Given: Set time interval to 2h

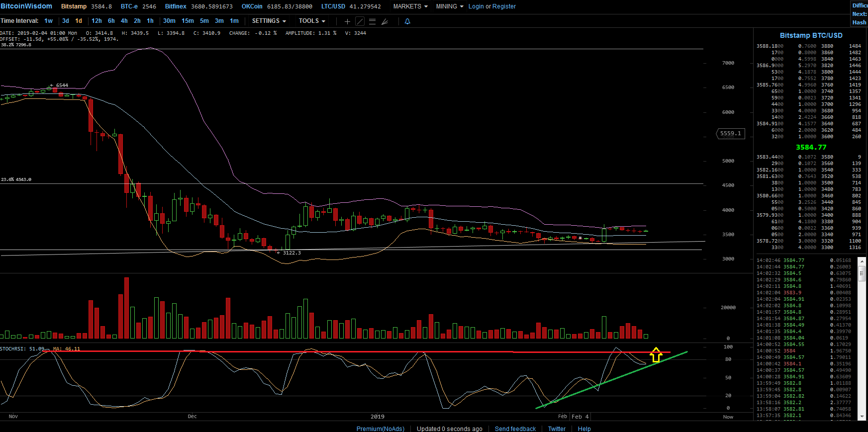Looking at the screenshot, I should (x=137, y=21).
